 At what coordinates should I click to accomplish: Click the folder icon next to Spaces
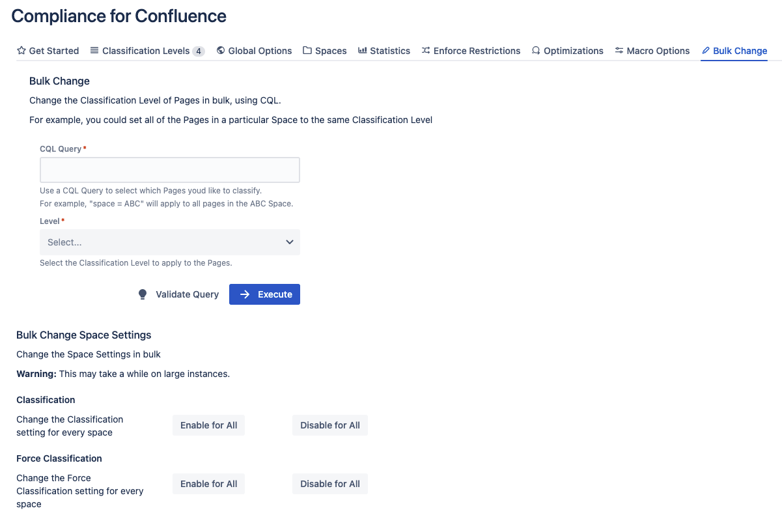tap(307, 51)
